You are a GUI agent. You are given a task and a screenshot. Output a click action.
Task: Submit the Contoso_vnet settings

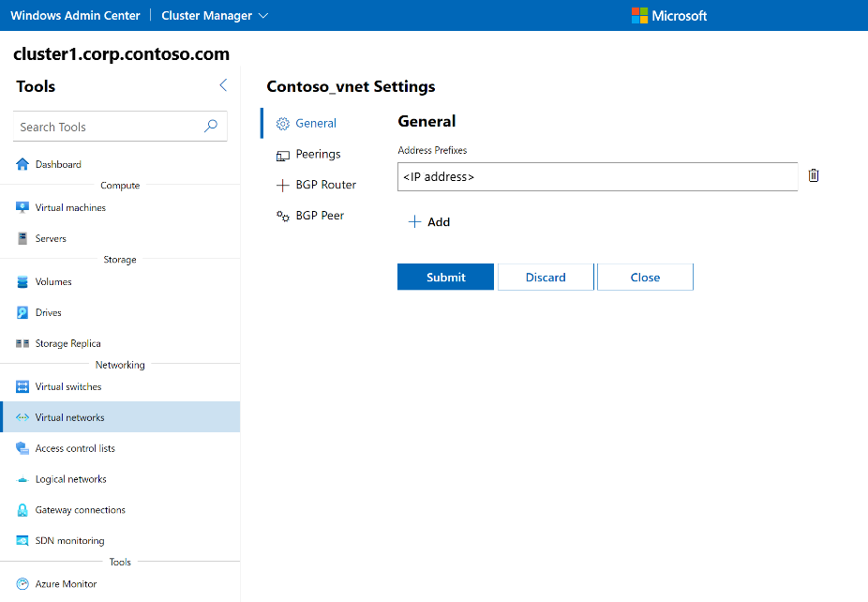[445, 277]
